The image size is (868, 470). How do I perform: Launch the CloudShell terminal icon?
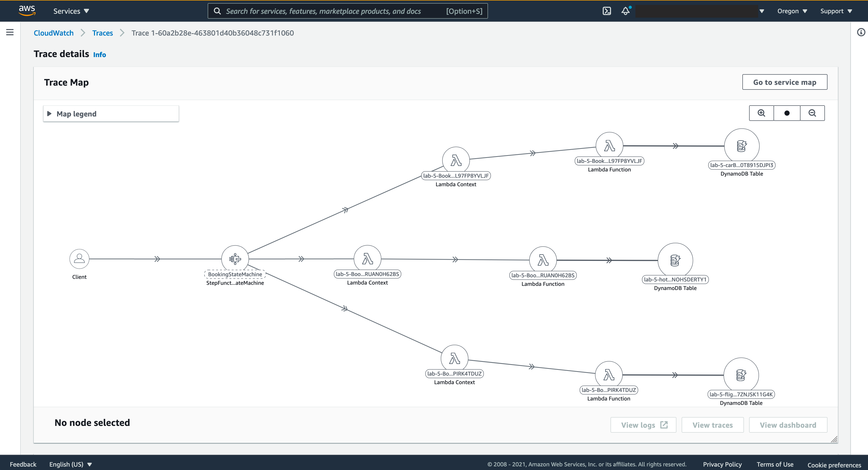click(607, 11)
